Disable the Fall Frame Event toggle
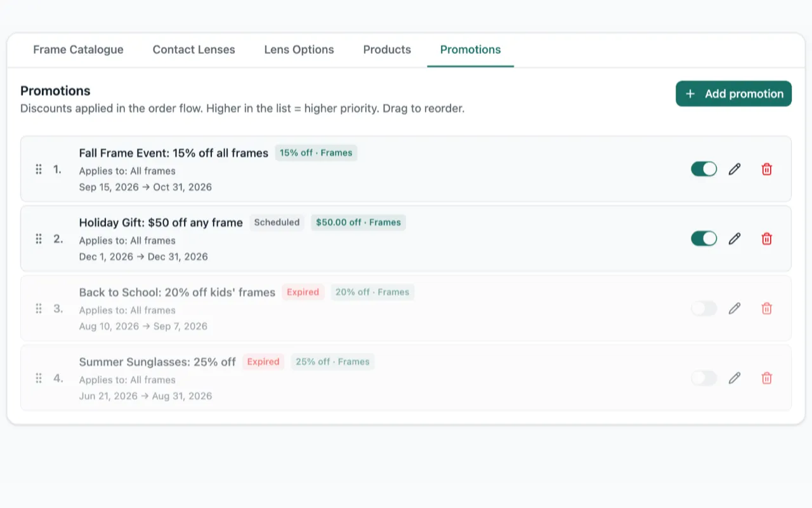Image resolution: width=812 pixels, height=508 pixels. pyautogui.click(x=704, y=169)
